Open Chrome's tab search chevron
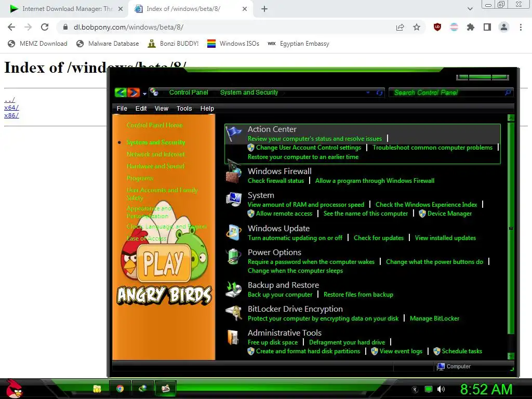This screenshot has width=532, height=399. click(470, 9)
